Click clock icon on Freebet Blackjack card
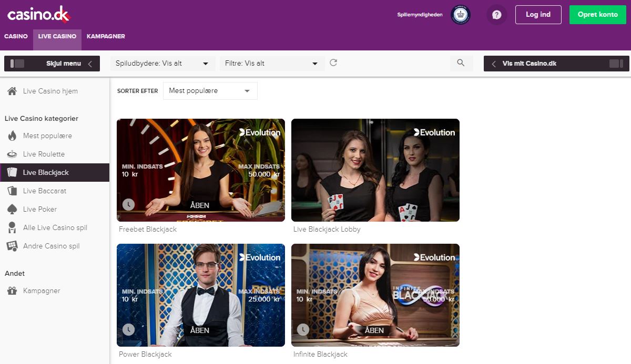631x364 pixels. (128, 204)
